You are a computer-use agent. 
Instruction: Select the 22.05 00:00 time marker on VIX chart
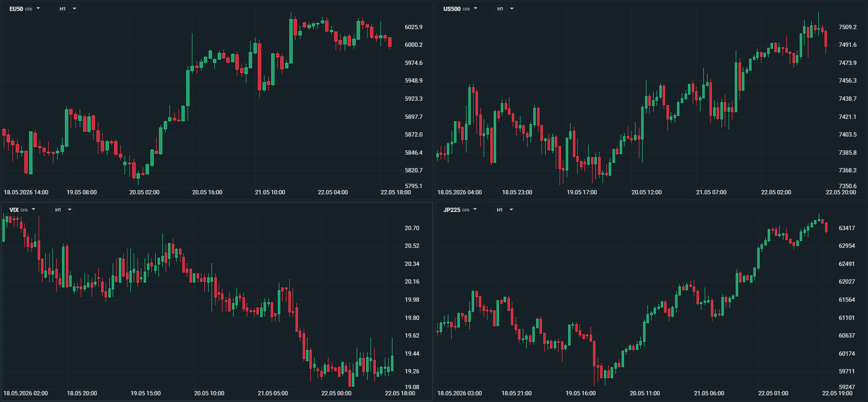[x=336, y=393]
